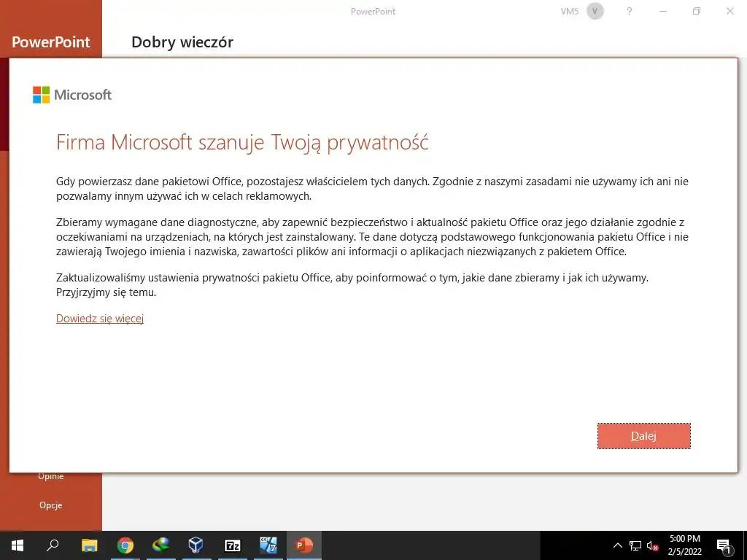Image resolution: width=747 pixels, height=560 pixels.
Task: Open the Dowiedz się więcej link
Action: point(100,319)
